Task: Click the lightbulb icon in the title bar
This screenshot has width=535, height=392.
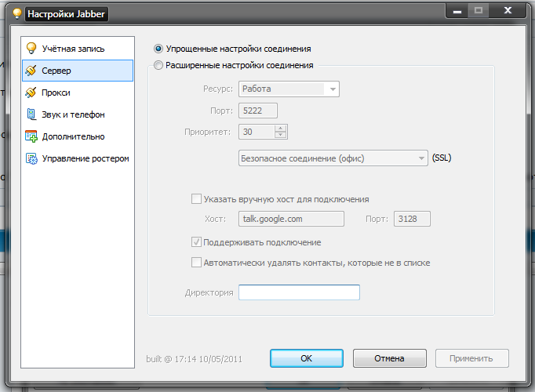Action: [x=16, y=13]
